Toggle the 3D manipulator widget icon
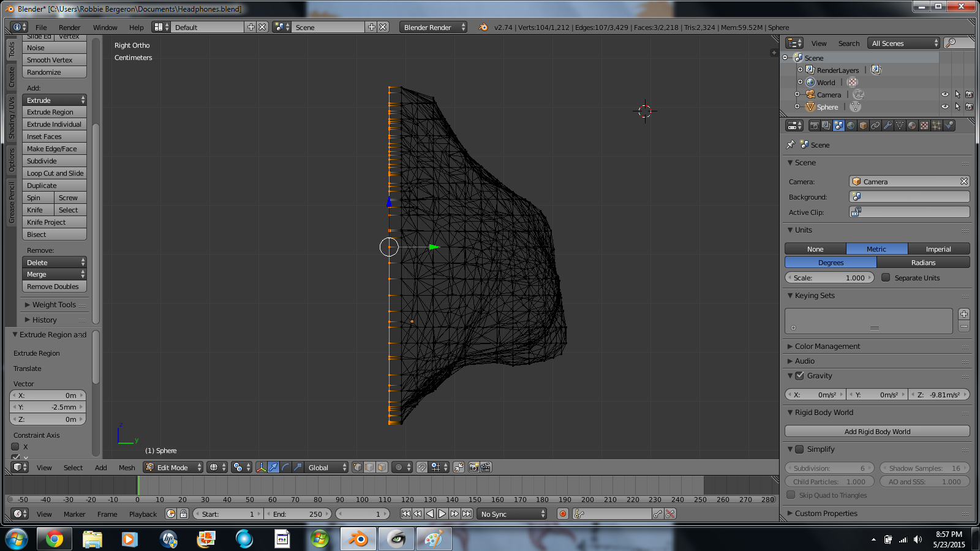Image resolution: width=980 pixels, height=551 pixels. pyautogui.click(x=262, y=467)
